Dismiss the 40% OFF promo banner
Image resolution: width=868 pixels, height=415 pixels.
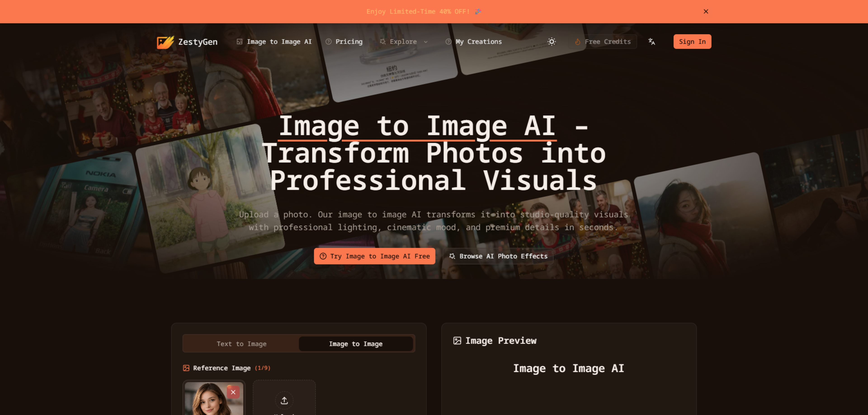(x=706, y=12)
